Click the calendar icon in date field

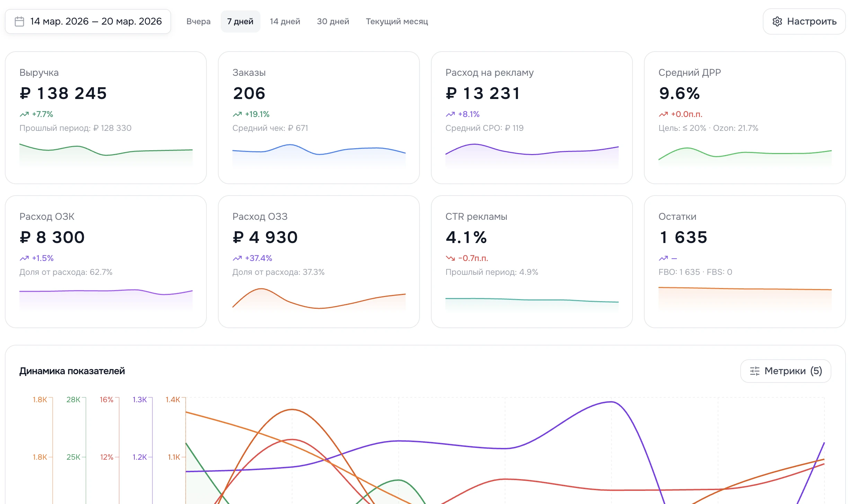(19, 21)
